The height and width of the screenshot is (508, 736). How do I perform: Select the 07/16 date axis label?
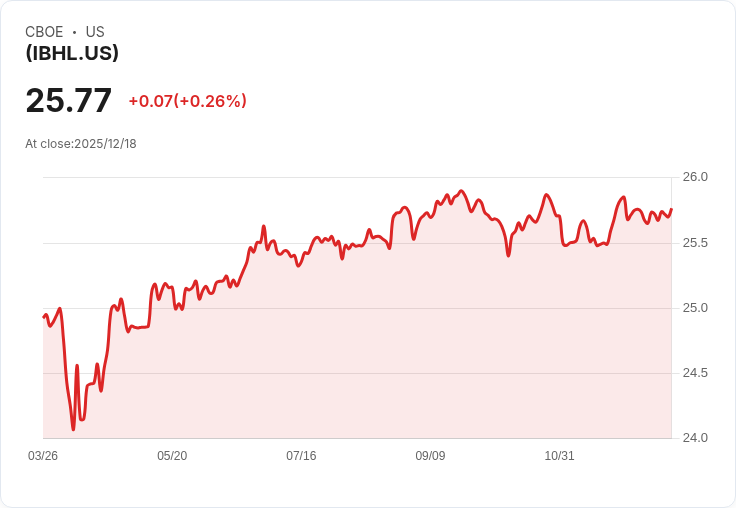click(301, 456)
